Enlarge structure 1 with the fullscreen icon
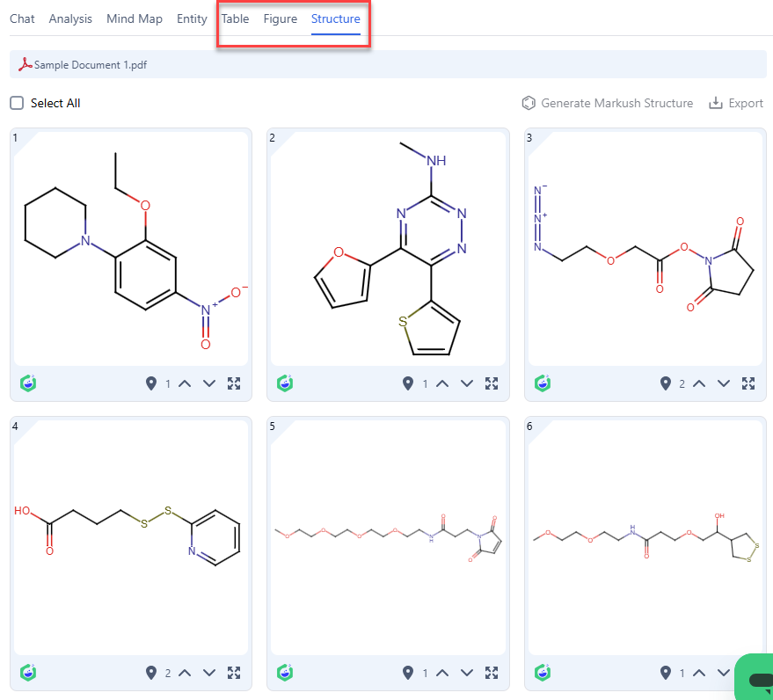Screen dimensions: 773x700 234,383
